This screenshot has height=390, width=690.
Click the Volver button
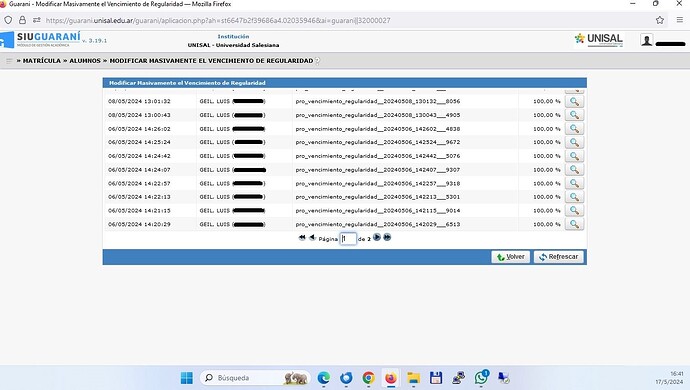coord(510,257)
